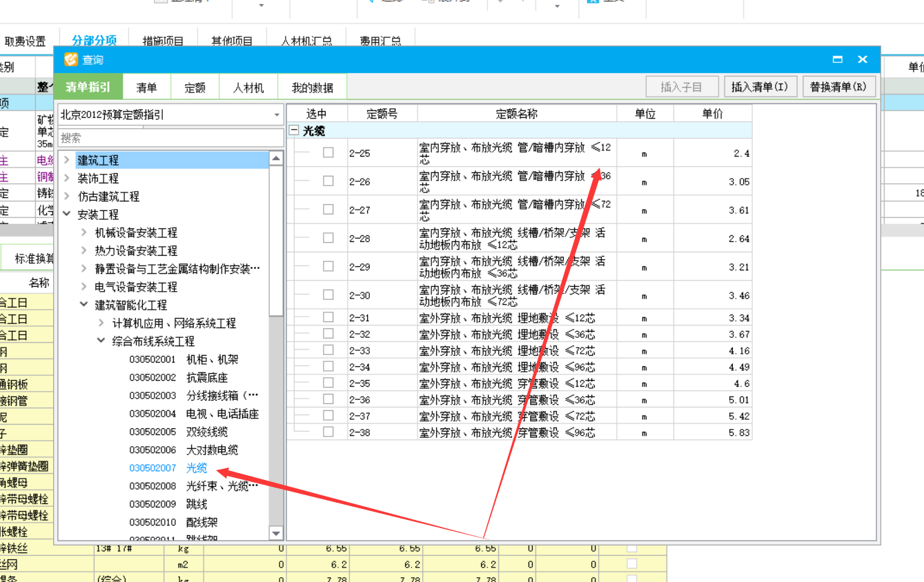
Task: Open the 取费设置 tab in main window
Action: click(x=25, y=41)
